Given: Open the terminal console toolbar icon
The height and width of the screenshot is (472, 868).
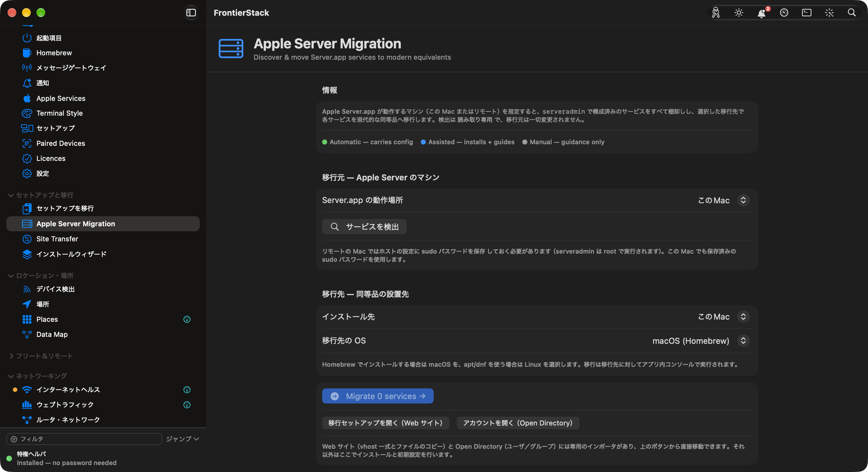Looking at the screenshot, I should (x=806, y=13).
